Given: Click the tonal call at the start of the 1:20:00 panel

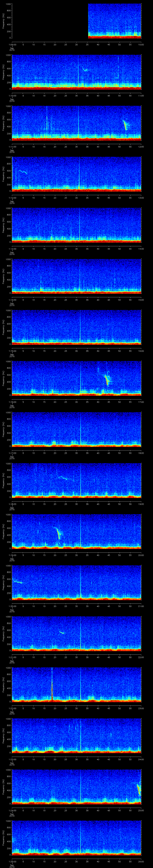Looking at the screenshot, I should click(x=17, y=581).
